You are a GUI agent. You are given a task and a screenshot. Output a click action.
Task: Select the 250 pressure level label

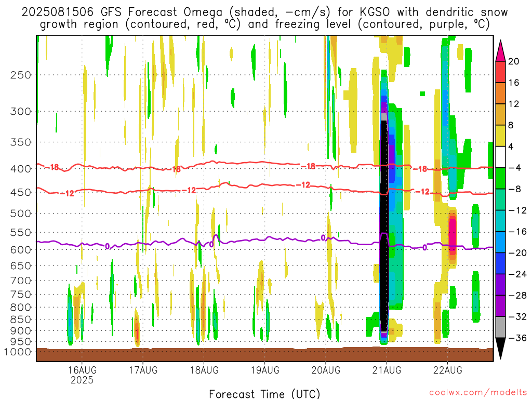pyautogui.click(x=20, y=75)
